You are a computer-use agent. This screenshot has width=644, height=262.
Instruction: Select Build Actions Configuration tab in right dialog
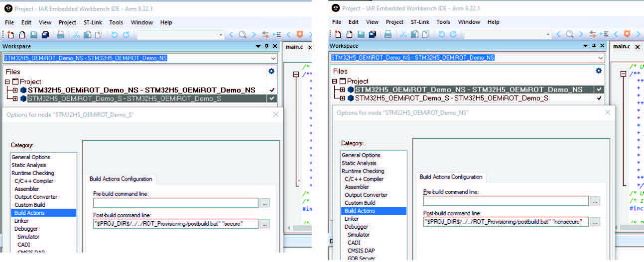(451, 176)
